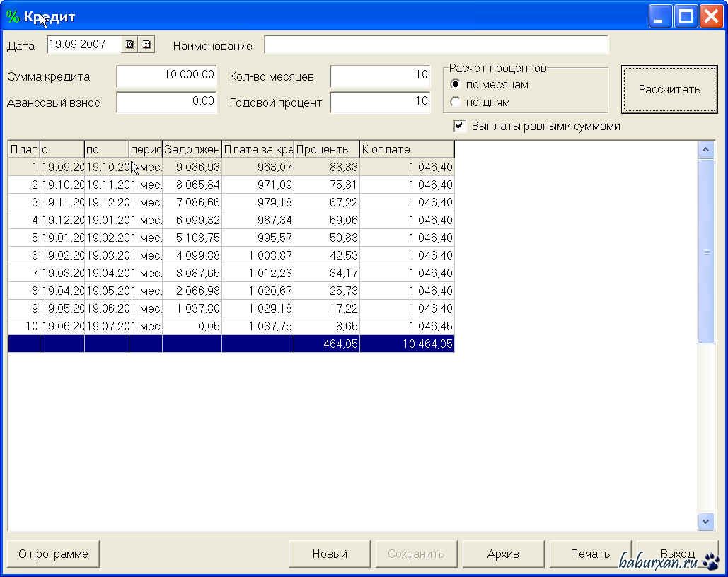Select interest calculation 'по дням'
Viewport: 728px width, 577px height.
pyautogui.click(x=456, y=102)
